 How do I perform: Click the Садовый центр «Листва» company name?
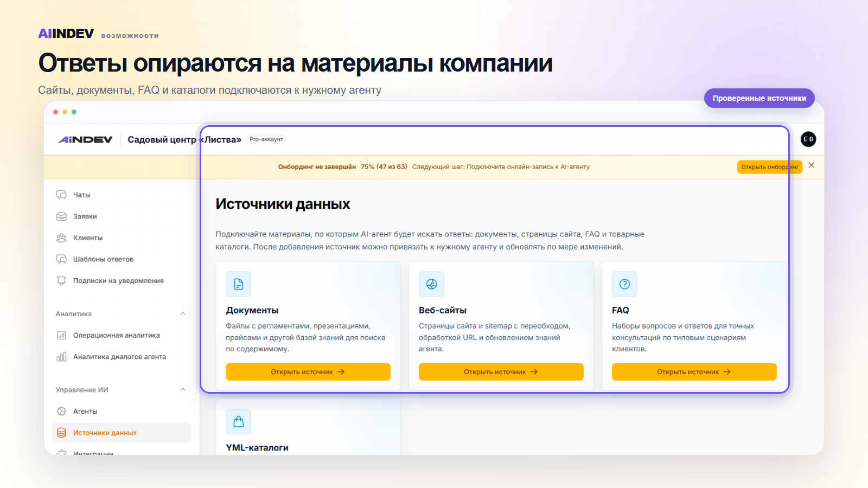tap(184, 139)
